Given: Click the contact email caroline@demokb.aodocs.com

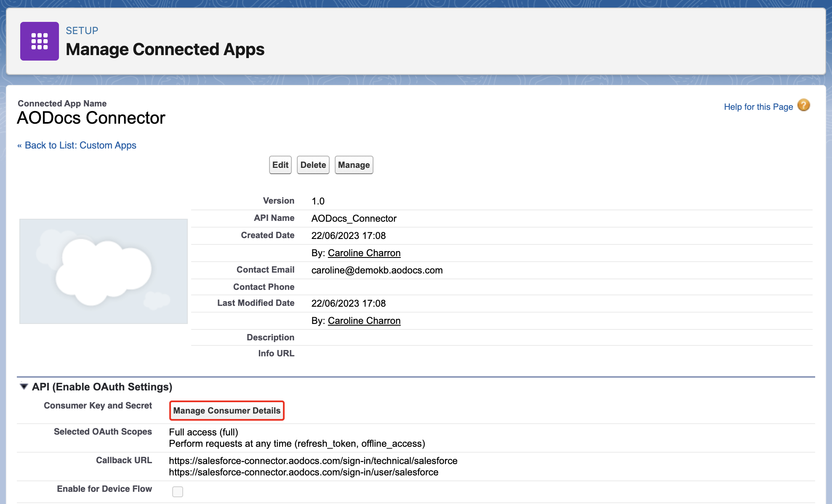Looking at the screenshot, I should (x=377, y=270).
